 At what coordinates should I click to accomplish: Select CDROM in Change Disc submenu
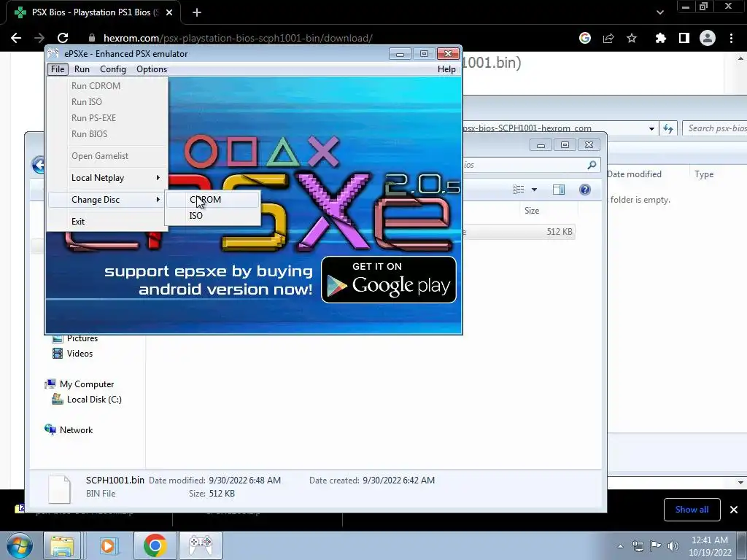213,200
